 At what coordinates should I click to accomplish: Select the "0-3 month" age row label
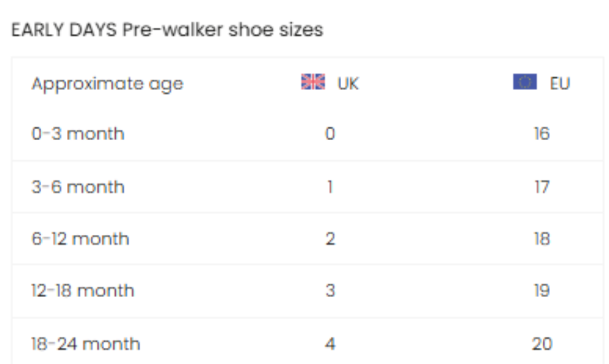pyautogui.click(x=78, y=134)
